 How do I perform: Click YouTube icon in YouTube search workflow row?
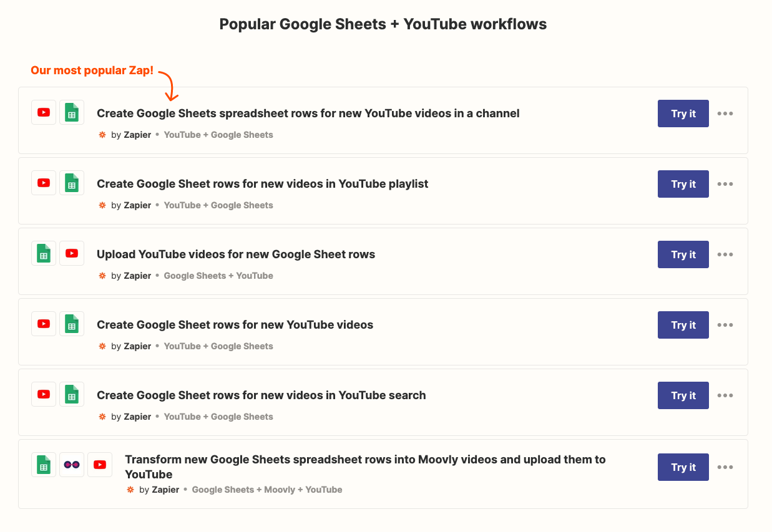[x=44, y=394]
